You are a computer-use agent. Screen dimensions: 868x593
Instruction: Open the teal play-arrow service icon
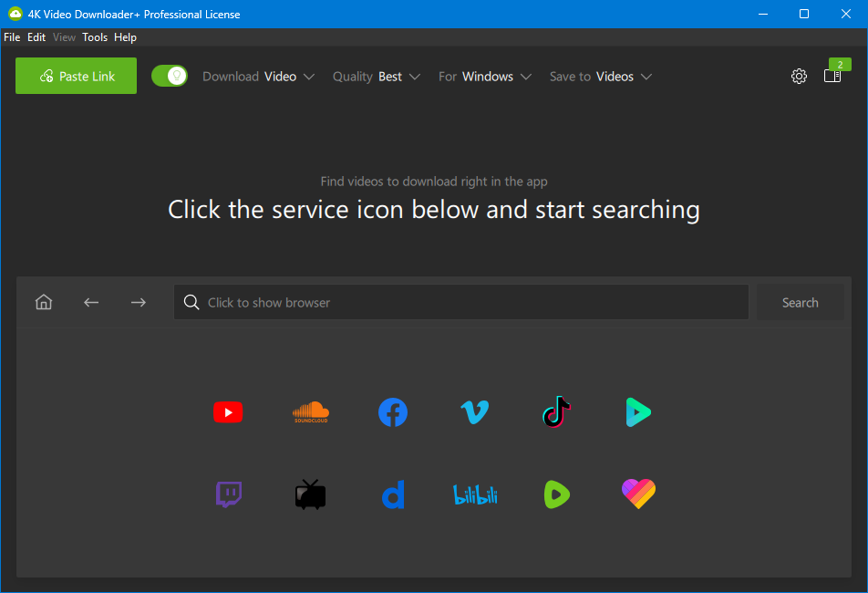638,412
